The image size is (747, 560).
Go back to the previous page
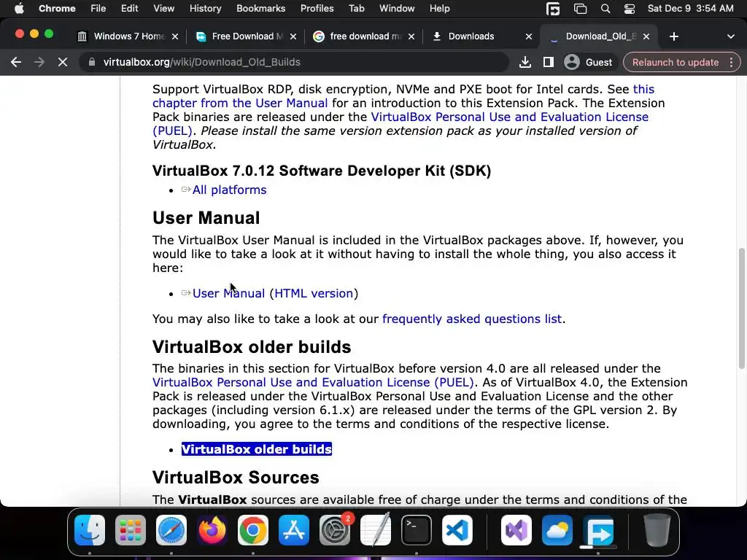(x=16, y=63)
